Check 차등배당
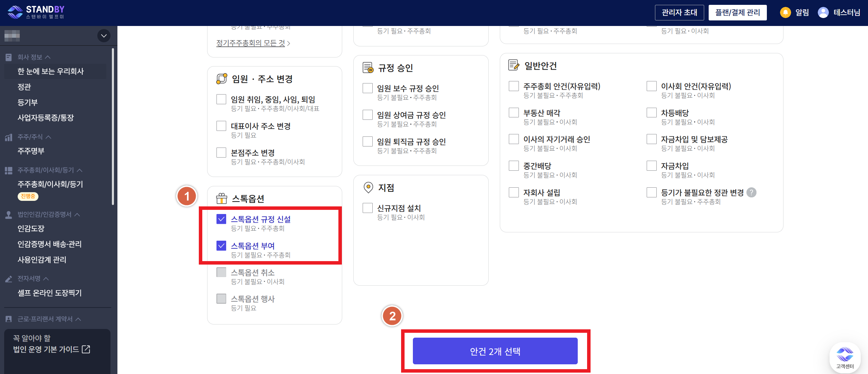The width and height of the screenshot is (868, 374). [x=652, y=113]
